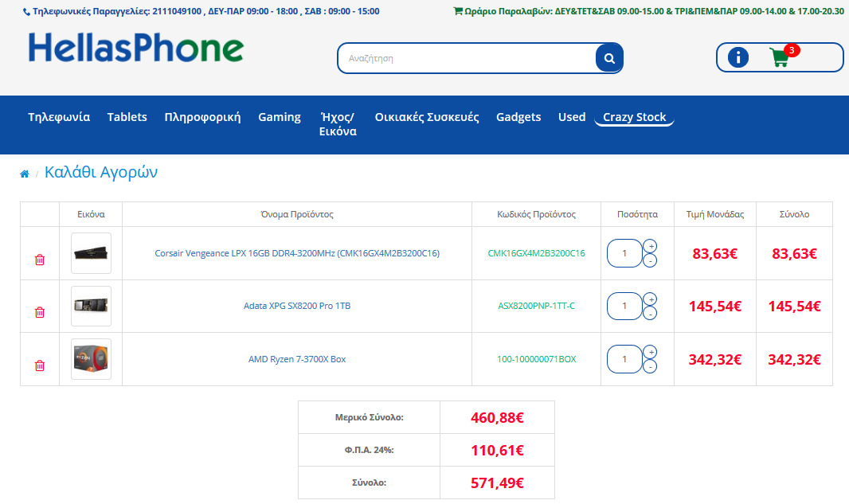The height and width of the screenshot is (504, 849).
Task: Click the search magnifier button
Action: point(609,58)
